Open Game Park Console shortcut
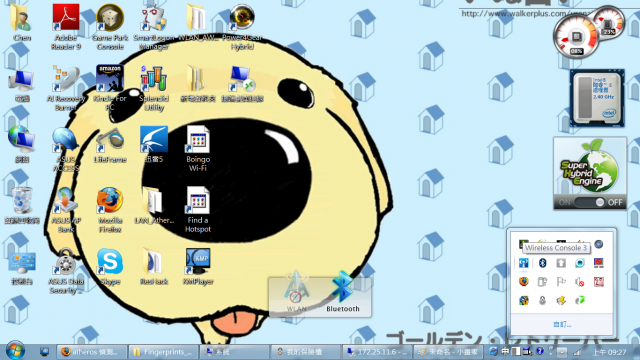 (x=110, y=26)
